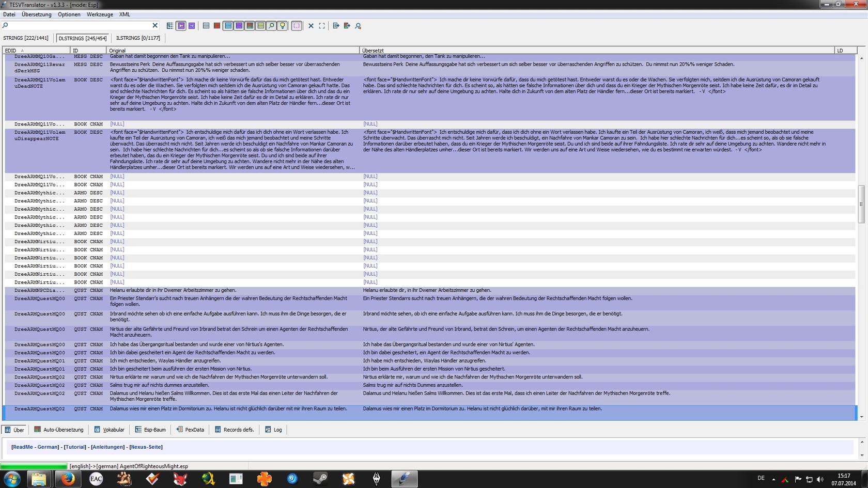Toggle the yellow lines filter button
Viewport: 868px width, 488px height.
point(260,26)
